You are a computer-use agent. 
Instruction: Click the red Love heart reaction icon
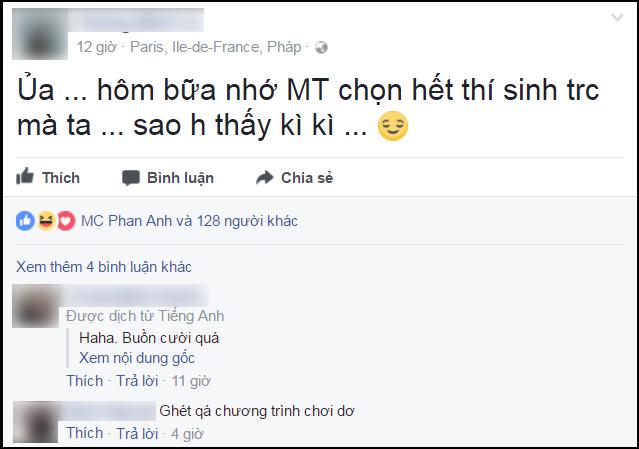[64, 221]
